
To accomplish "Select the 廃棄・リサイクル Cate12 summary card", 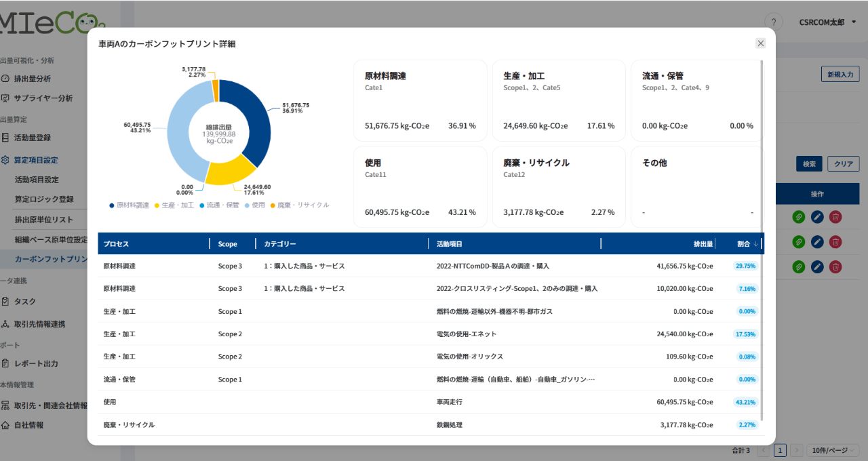I will click(x=559, y=186).
